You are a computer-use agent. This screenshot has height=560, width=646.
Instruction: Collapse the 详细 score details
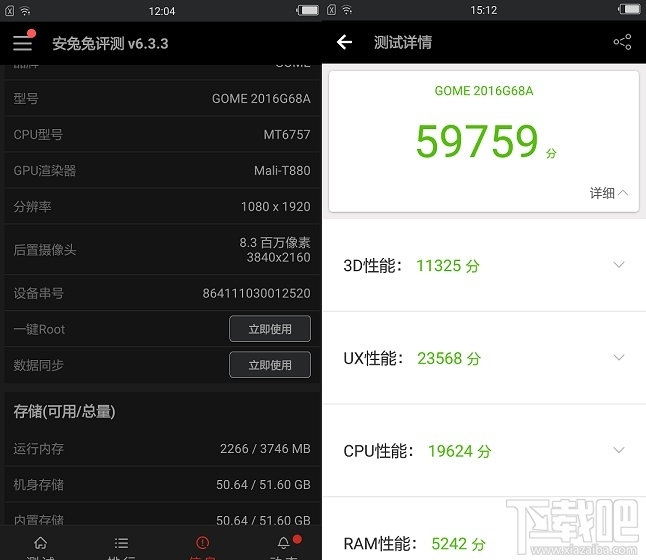pos(609,193)
